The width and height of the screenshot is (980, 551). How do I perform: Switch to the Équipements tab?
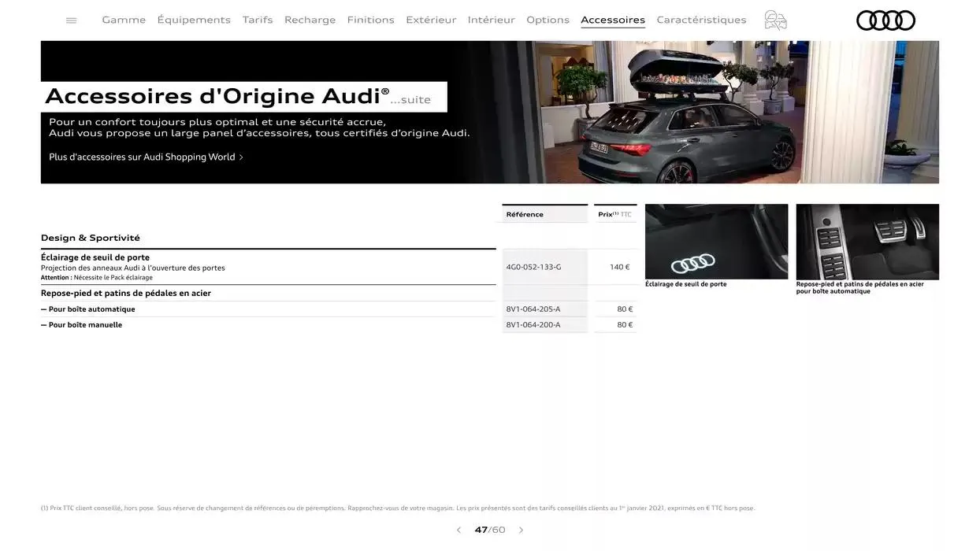click(194, 20)
